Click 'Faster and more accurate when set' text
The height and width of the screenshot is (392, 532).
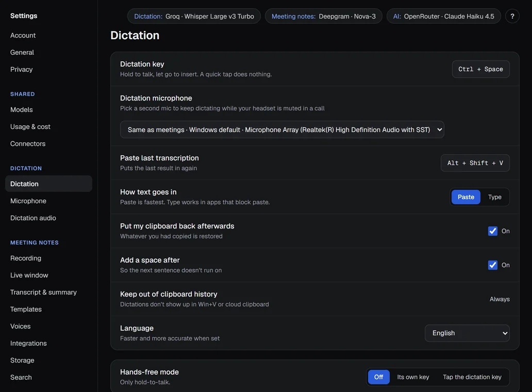pos(170,338)
